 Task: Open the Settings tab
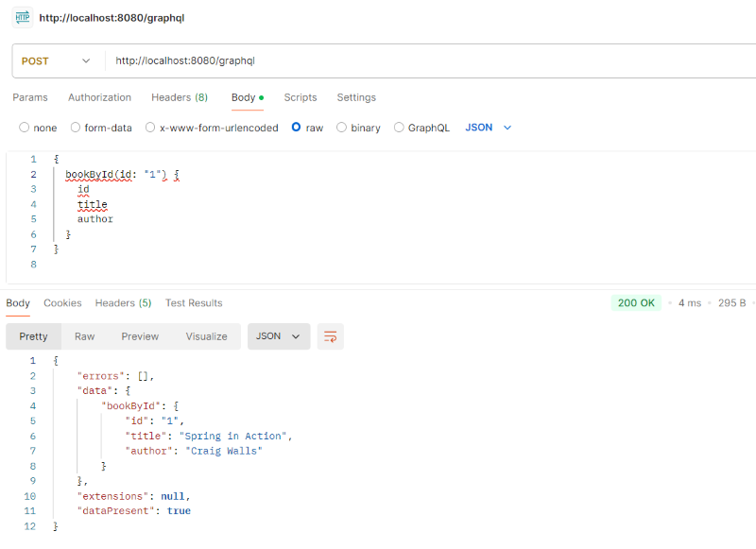356,97
